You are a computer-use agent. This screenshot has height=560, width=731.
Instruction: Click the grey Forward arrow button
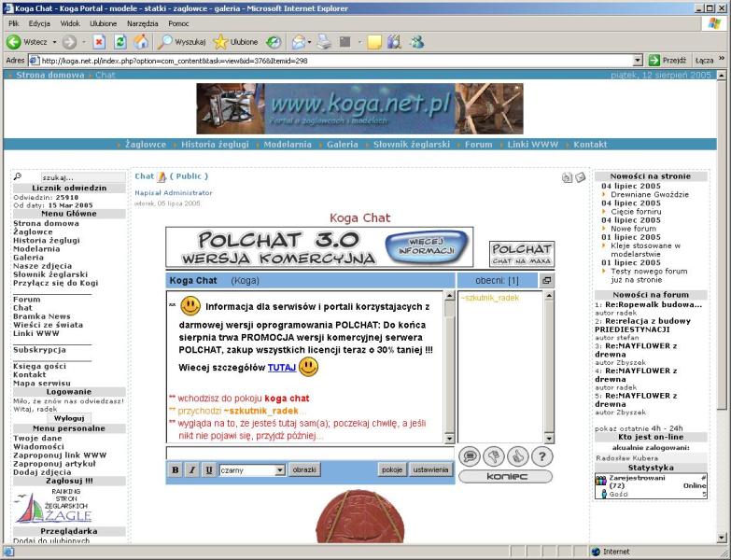(x=69, y=42)
